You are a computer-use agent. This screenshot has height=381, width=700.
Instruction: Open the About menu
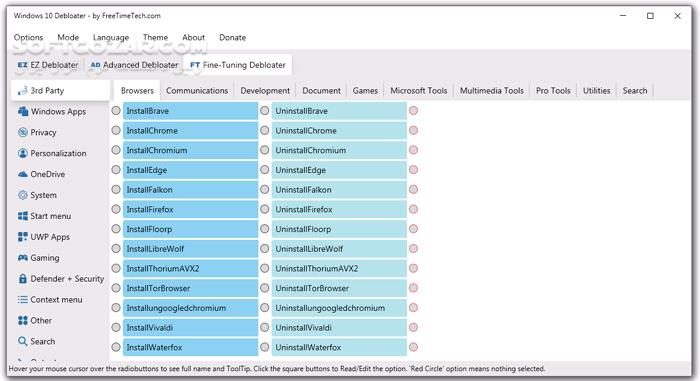(193, 38)
